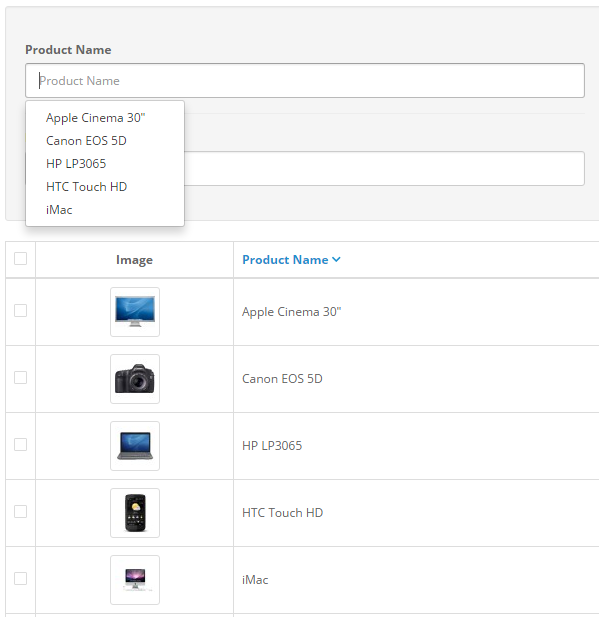Tick the checkbox for Canon EOS 5D row
Image resolution: width=599 pixels, height=617 pixels.
20,377
